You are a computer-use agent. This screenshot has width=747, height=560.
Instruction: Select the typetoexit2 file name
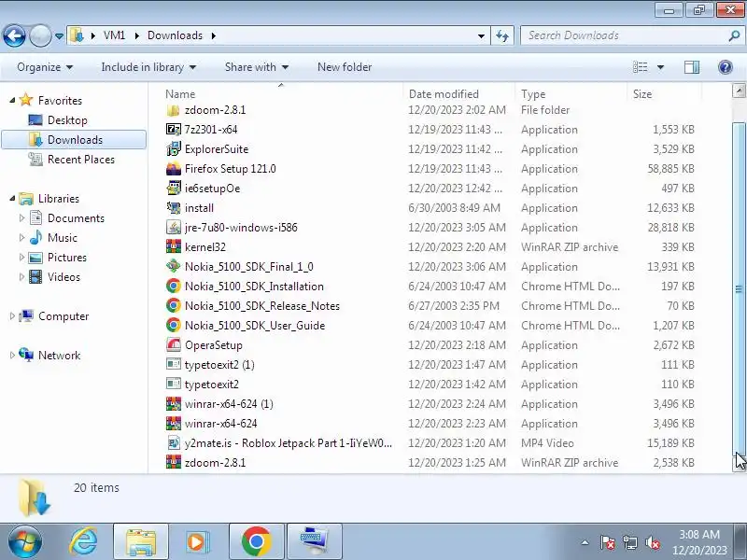[212, 385]
